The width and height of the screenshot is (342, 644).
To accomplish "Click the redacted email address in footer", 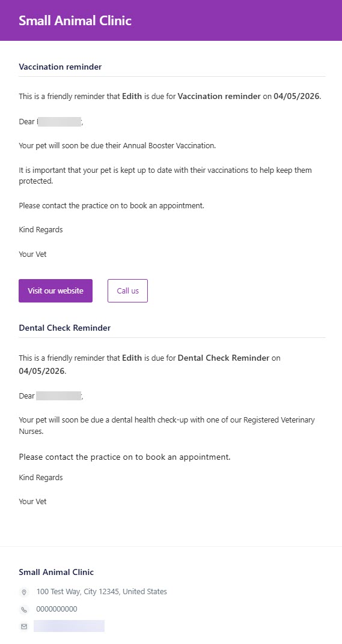I will 69,626.
